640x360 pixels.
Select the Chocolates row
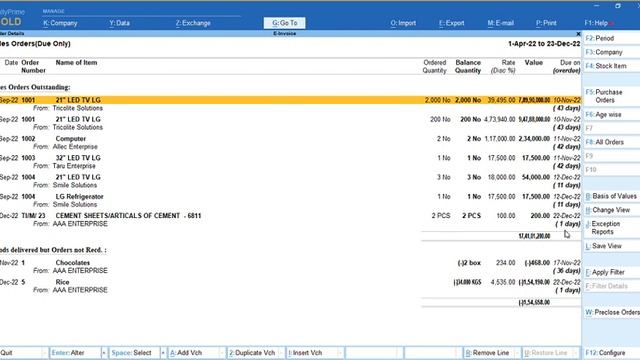pos(290,263)
